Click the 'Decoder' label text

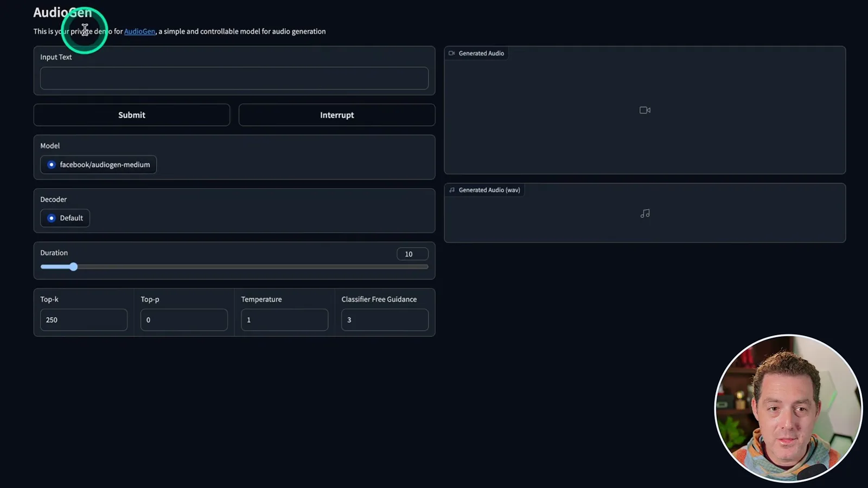coord(53,200)
